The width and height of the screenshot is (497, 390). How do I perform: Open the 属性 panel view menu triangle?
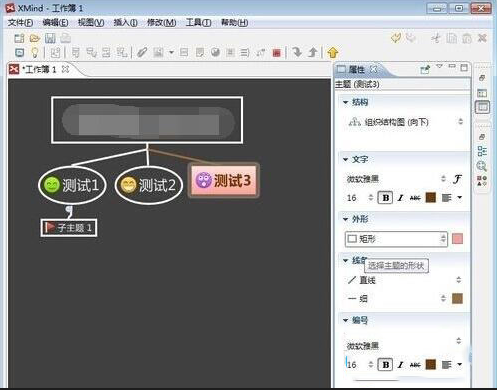(440, 67)
